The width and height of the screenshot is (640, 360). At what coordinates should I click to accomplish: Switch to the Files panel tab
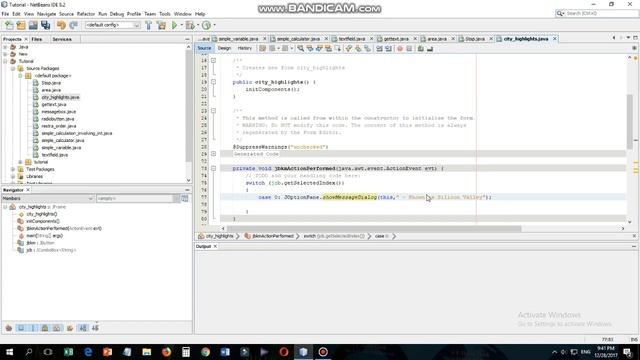[37, 39]
